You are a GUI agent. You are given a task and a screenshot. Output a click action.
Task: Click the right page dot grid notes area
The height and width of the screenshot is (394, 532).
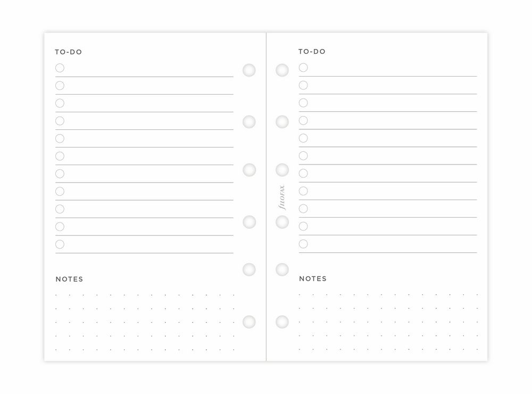point(388,322)
